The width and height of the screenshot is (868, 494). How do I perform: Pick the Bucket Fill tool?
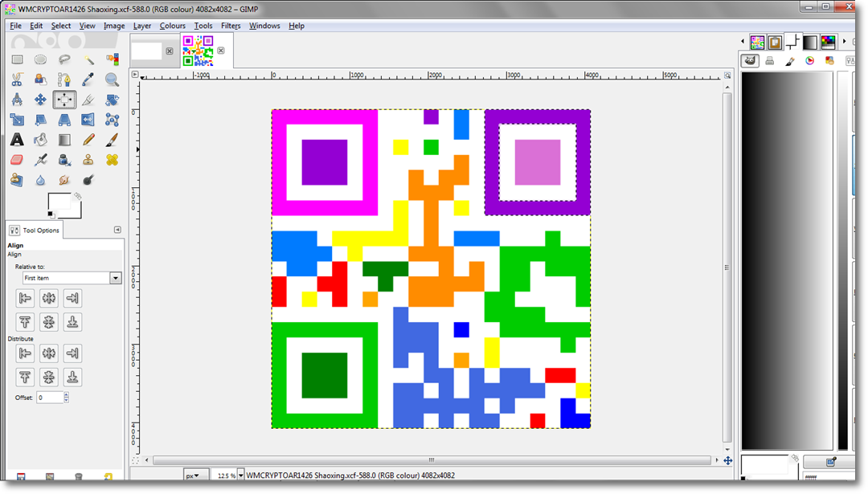[x=40, y=140]
